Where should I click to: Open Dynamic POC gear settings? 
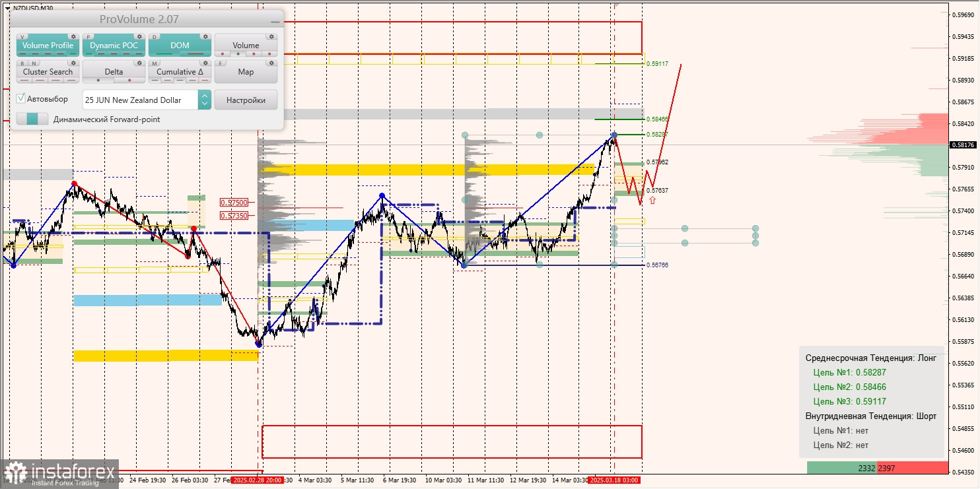pos(139,37)
